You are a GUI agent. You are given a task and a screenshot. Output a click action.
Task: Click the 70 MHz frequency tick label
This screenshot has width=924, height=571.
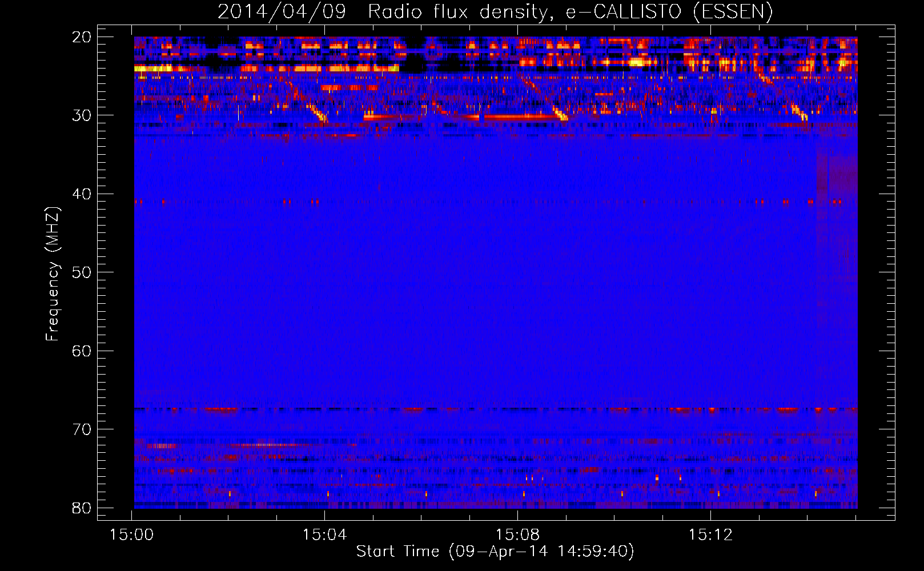pos(82,429)
